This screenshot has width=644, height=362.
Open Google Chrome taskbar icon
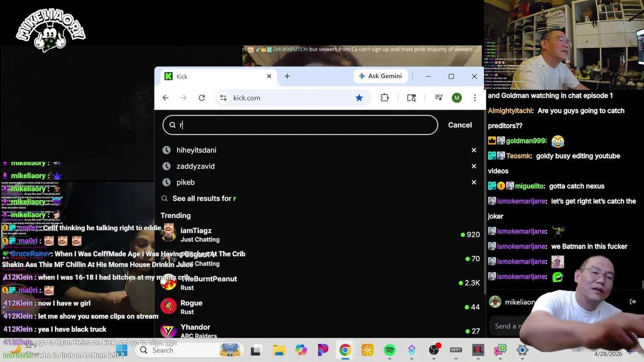point(345,350)
